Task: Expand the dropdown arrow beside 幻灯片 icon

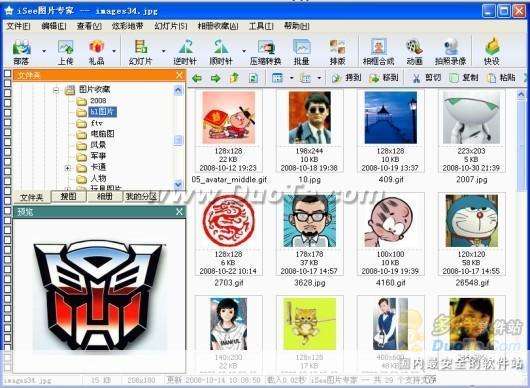Action: 164,51
